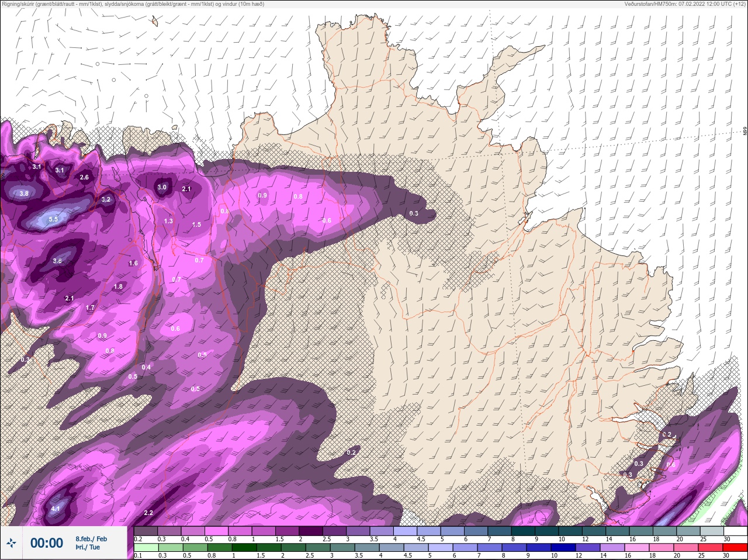748x560 pixels.
Task: Click the 1.7 precipitation value on the map
Action: pyautogui.click(x=90, y=307)
